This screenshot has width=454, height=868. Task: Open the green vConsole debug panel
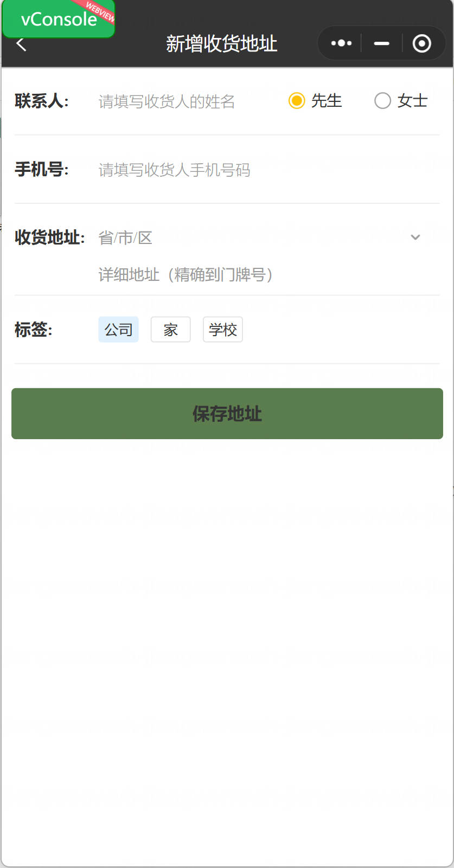tap(59, 19)
